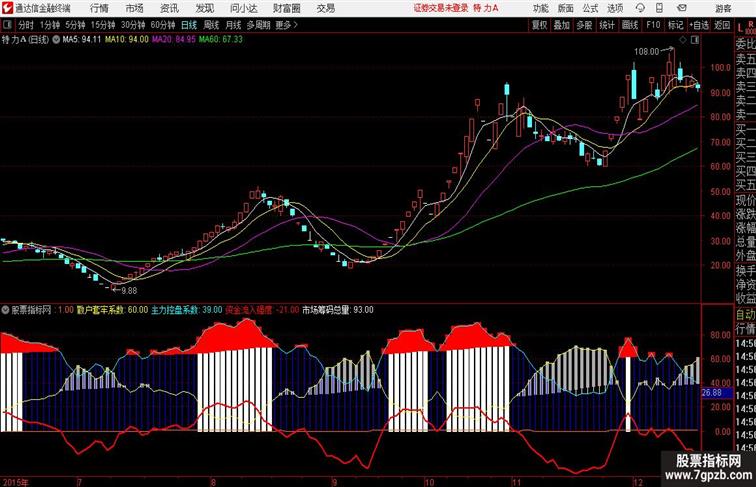Click the 画线 draw line button

click(630, 25)
